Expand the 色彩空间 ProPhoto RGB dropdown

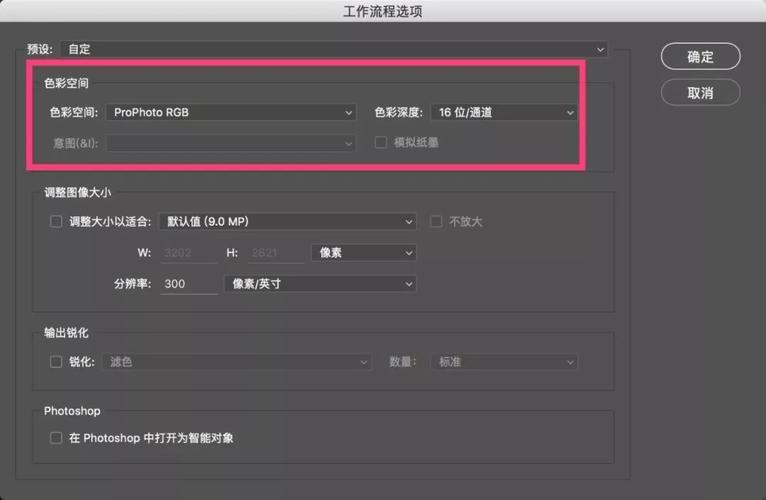click(x=231, y=113)
